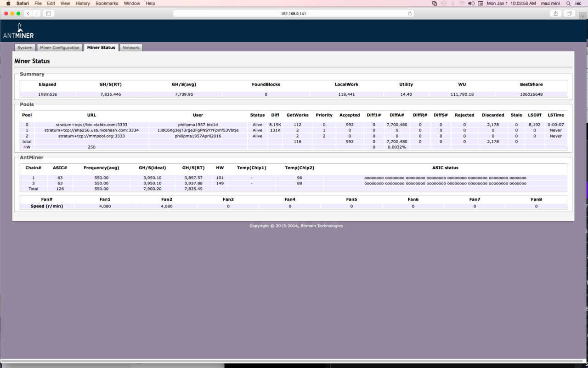Viewport: 588px width, 368px height.
Task: Open the Bookmarks menu
Action: [x=107, y=3]
